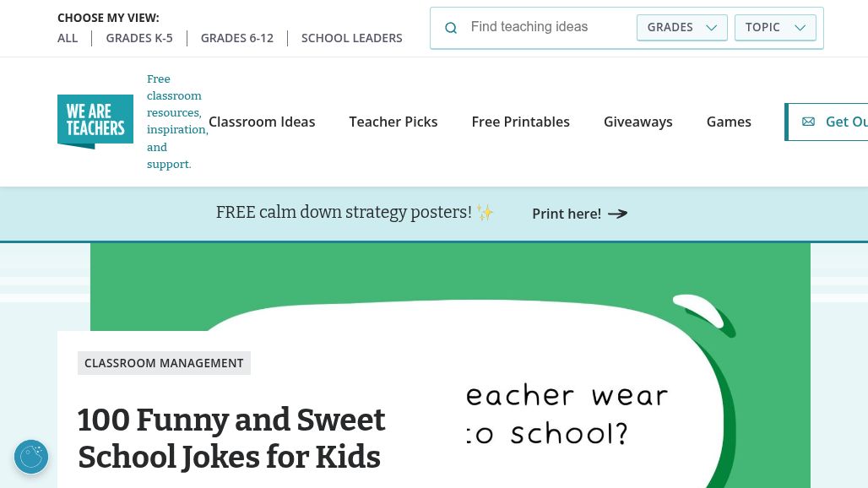Click the TOPIC chevron arrow
This screenshot has width=868, height=488.
coord(800,28)
